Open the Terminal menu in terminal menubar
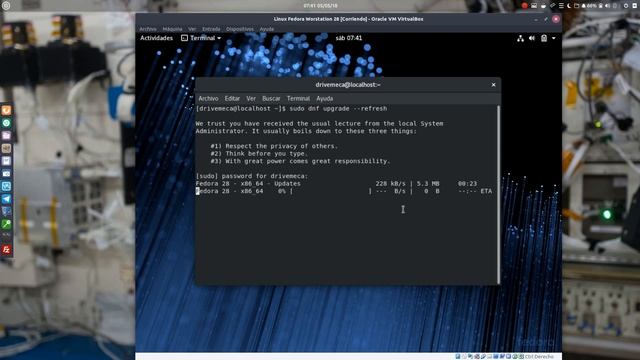The width and height of the screenshot is (640, 360). coord(298,98)
